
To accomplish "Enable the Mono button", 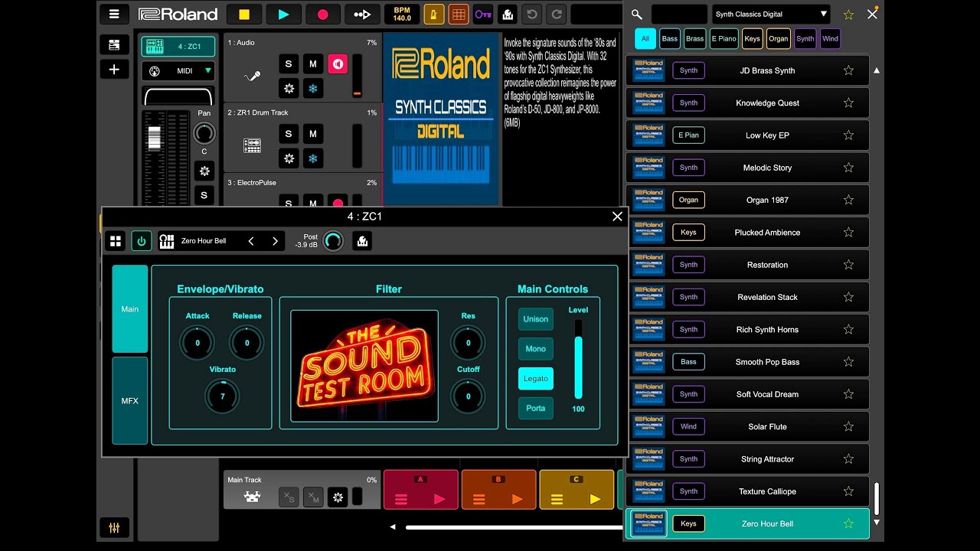I will (x=536, y=349).
